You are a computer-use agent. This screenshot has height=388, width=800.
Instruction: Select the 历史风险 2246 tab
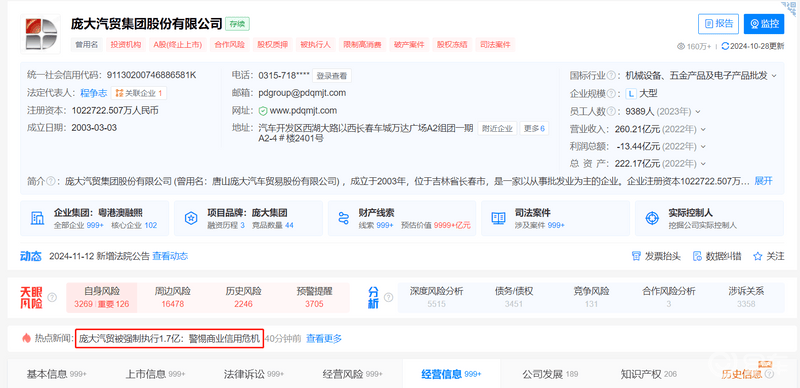tap(243, 298)
